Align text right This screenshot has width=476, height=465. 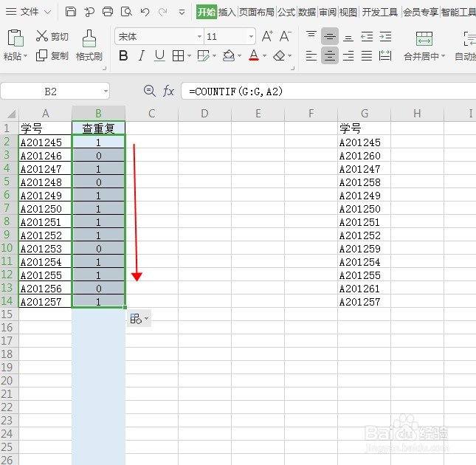[348, 56]
